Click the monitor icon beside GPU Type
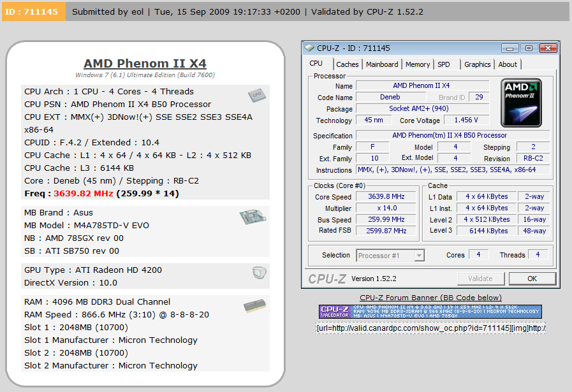This screenshot has height=392, width=572. [x=260, y=272]
